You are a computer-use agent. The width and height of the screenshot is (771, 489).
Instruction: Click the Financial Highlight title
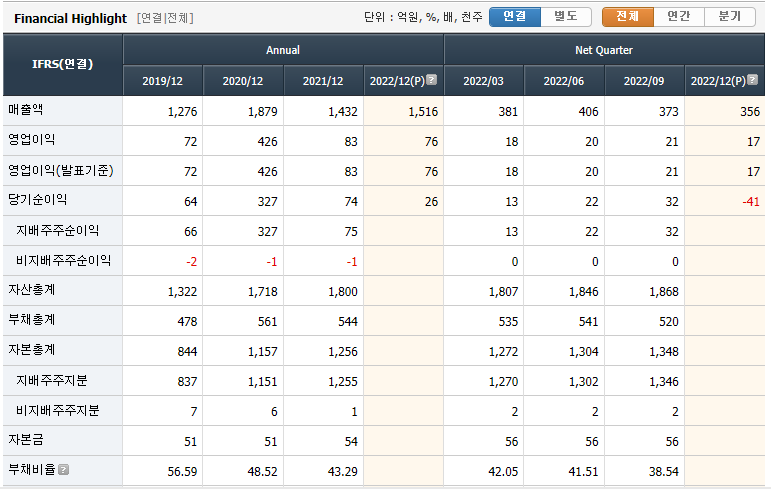(x=70, y=19)
